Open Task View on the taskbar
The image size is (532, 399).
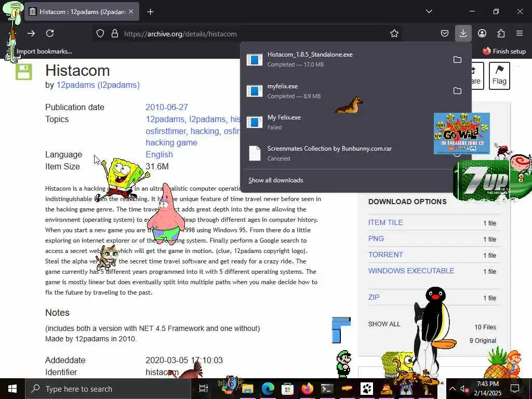click(203, 389)
